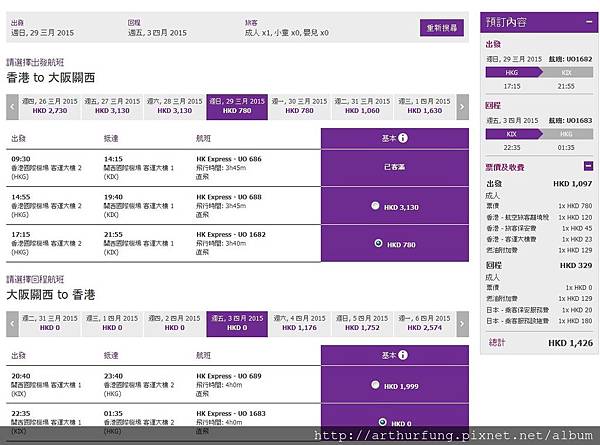Click the info icon in return 基本 header
Screen dimensions: 600x445
coord(403,355)
